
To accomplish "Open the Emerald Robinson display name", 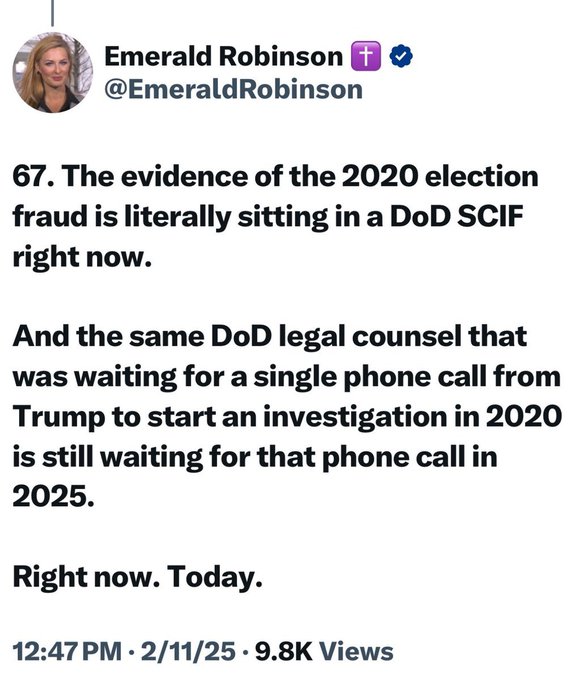I will (223, 56).
